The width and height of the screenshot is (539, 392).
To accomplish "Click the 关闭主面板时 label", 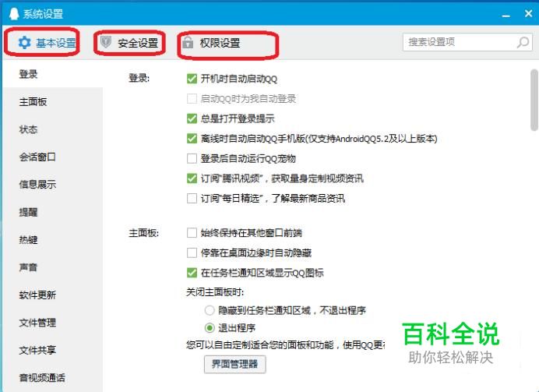I will (x=215, y=292).
